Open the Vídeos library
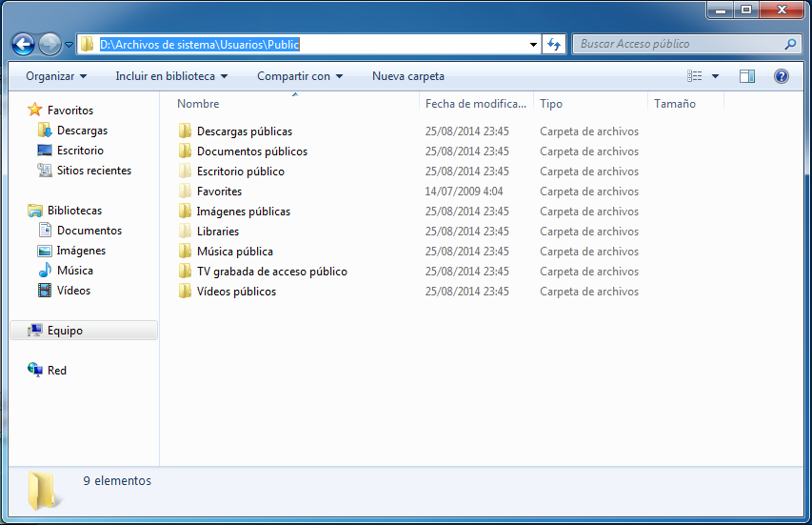812x525 pixels. pos(64,291)
